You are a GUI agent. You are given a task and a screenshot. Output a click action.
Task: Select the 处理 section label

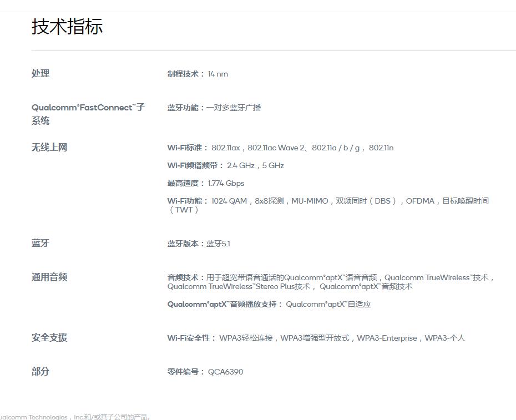[x=41, y=73]
